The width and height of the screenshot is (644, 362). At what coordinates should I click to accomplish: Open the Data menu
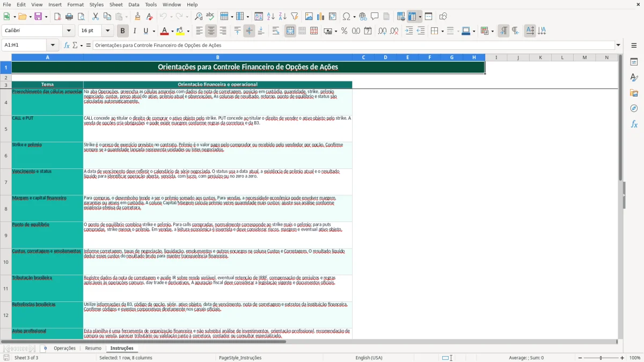[x=134, y=4]
